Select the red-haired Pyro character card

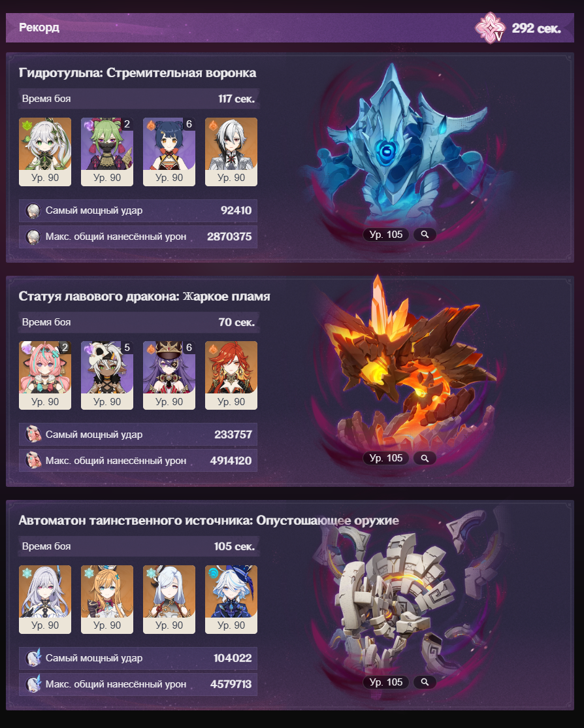click(231, 376)
